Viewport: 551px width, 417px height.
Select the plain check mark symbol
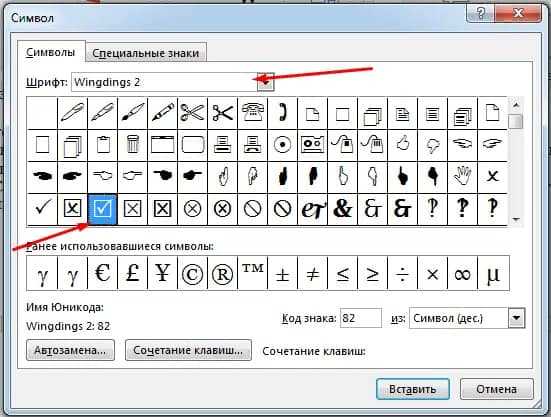pos(42,209)
